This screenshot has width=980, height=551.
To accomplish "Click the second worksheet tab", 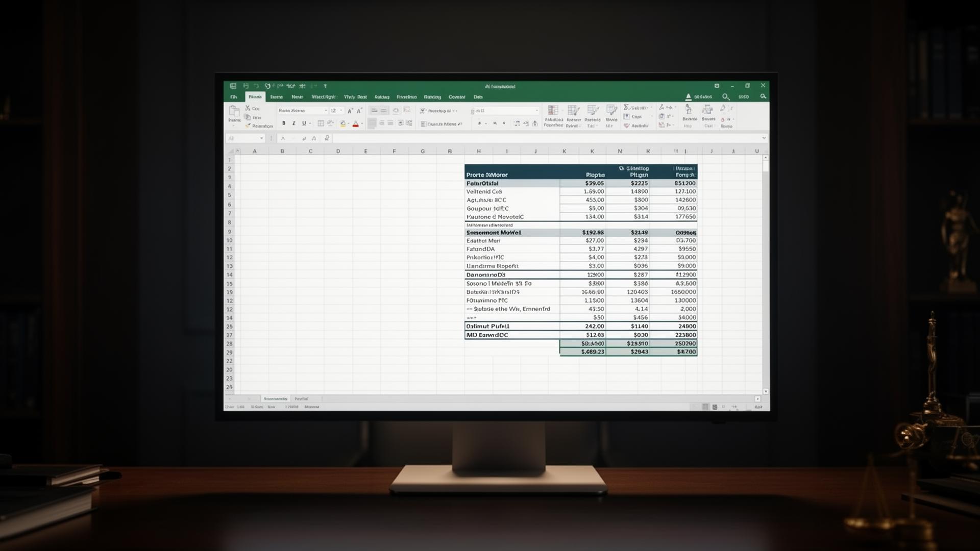I will [x=302, y=399].
